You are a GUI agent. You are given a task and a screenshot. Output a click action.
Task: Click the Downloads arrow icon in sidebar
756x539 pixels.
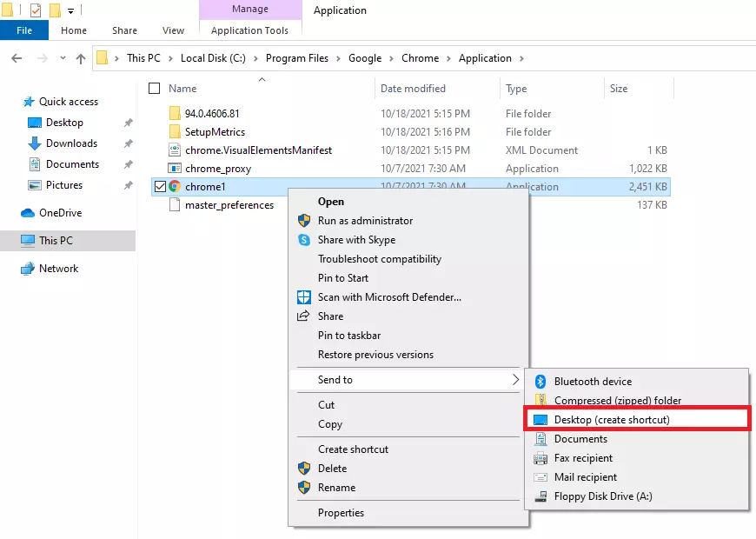[35, 143]
